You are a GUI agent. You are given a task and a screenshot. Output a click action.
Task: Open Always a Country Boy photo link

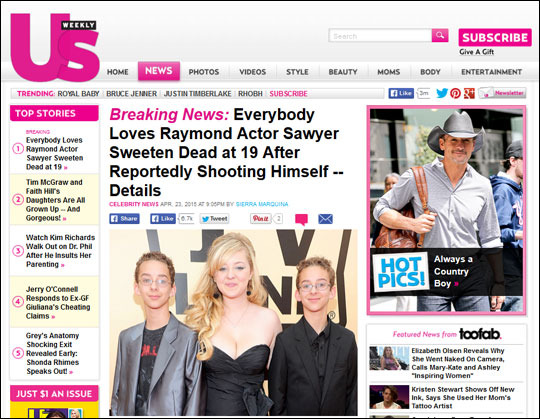click(x=453, y=271)
